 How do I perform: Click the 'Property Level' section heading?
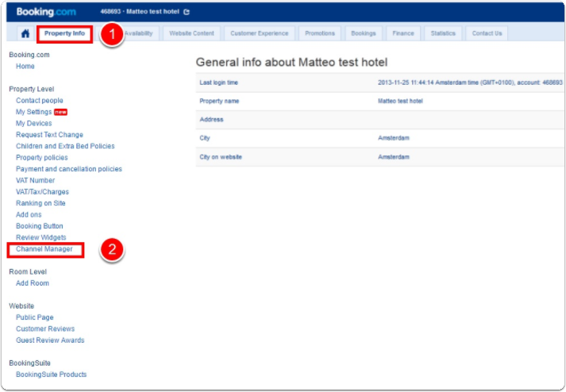[x=32, y=89]
